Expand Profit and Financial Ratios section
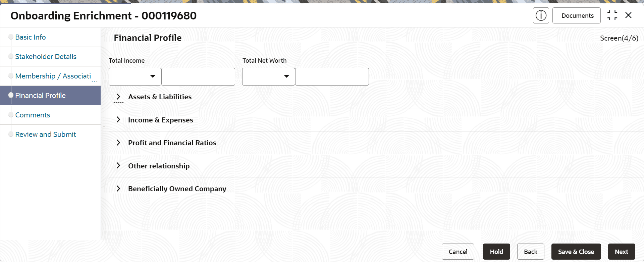The width and height of the screenshot is (644, 265). pyautogui.click(x=118, y=143)
